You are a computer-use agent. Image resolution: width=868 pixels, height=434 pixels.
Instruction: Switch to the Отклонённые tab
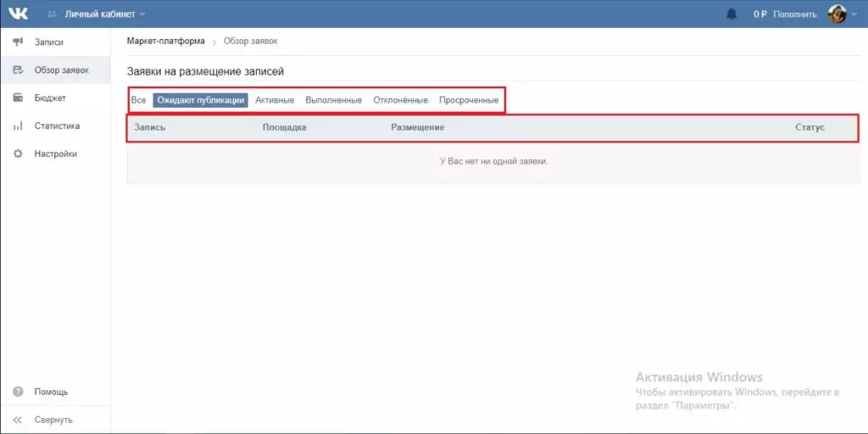(401, 100)
